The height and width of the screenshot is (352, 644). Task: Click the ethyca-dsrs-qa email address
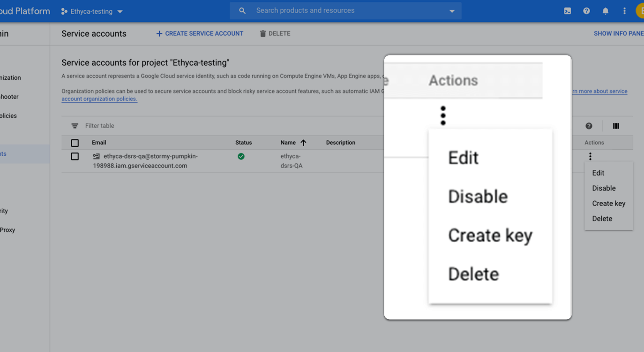point(145,161)
